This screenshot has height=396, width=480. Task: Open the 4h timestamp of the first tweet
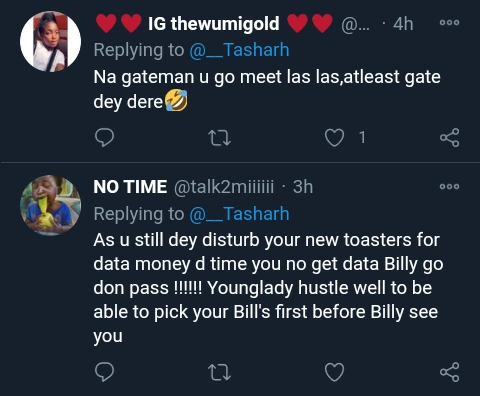coord(403,24)
